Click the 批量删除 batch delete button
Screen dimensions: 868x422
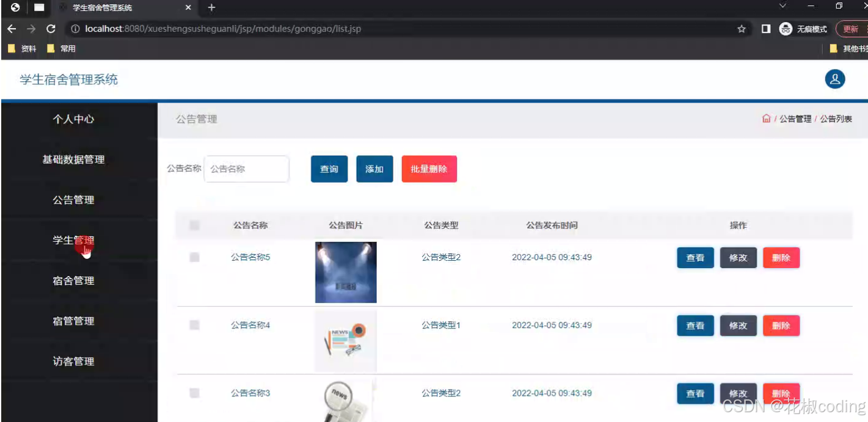coord(429,169)
